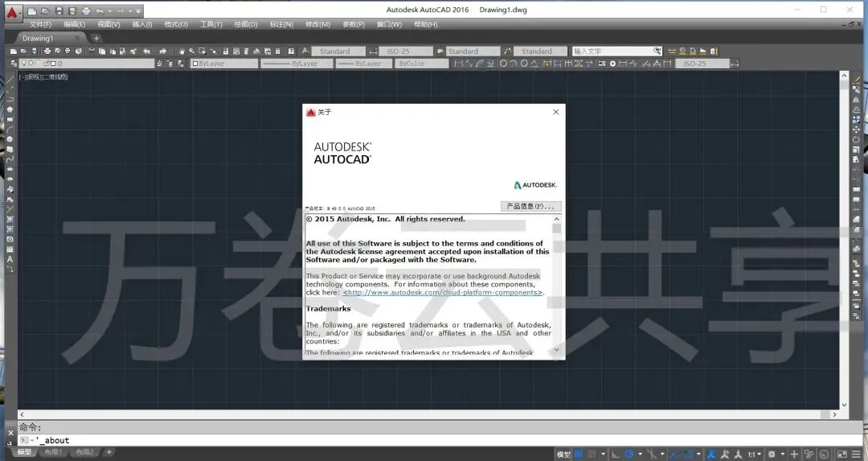The width and height of the screenshot is (868, 461).
Task: Click the 产品信息(P)... button
Action: 531,206
